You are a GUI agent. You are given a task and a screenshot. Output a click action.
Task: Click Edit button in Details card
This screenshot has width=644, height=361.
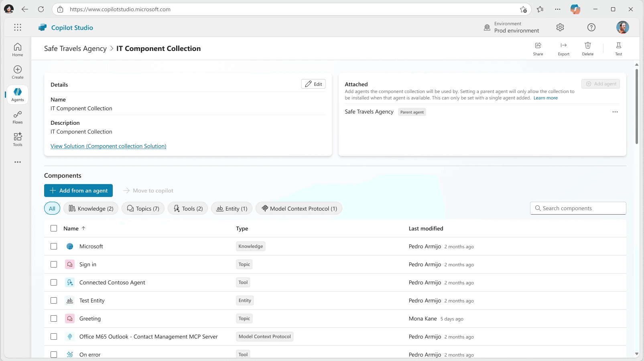click(x=313, y=84)
